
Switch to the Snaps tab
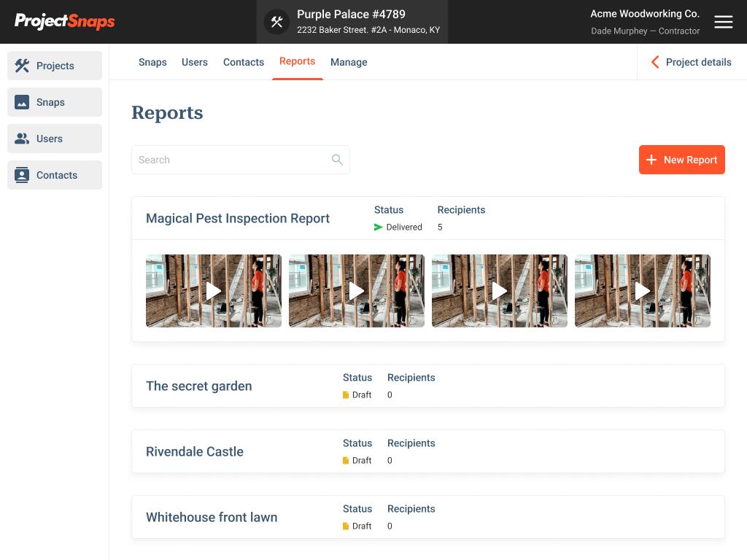[152, 62]
